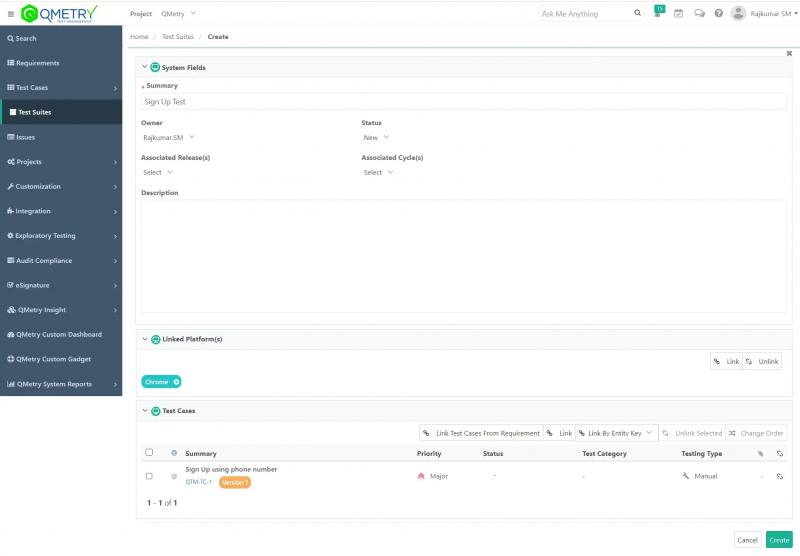Click the Description text area
The height and width of the screenshot is (556, 800).
pyautogui.click(x=464, y=256)
